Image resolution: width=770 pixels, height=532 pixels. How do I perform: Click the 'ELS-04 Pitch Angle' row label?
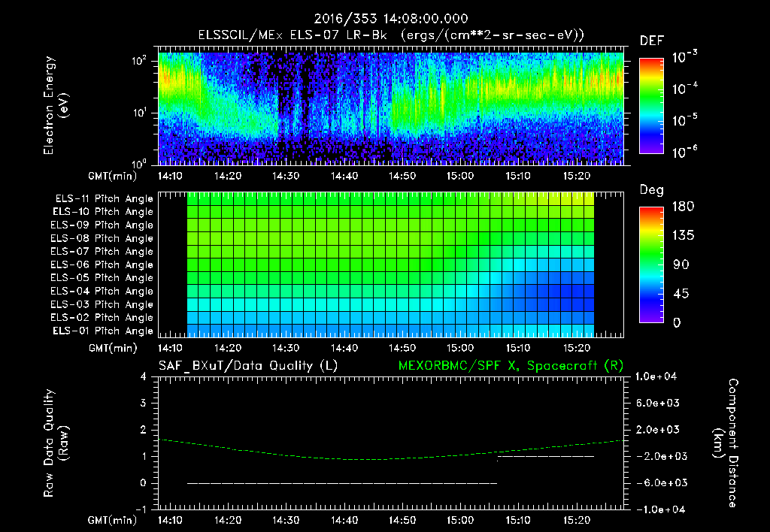click(x=102, y=291)
